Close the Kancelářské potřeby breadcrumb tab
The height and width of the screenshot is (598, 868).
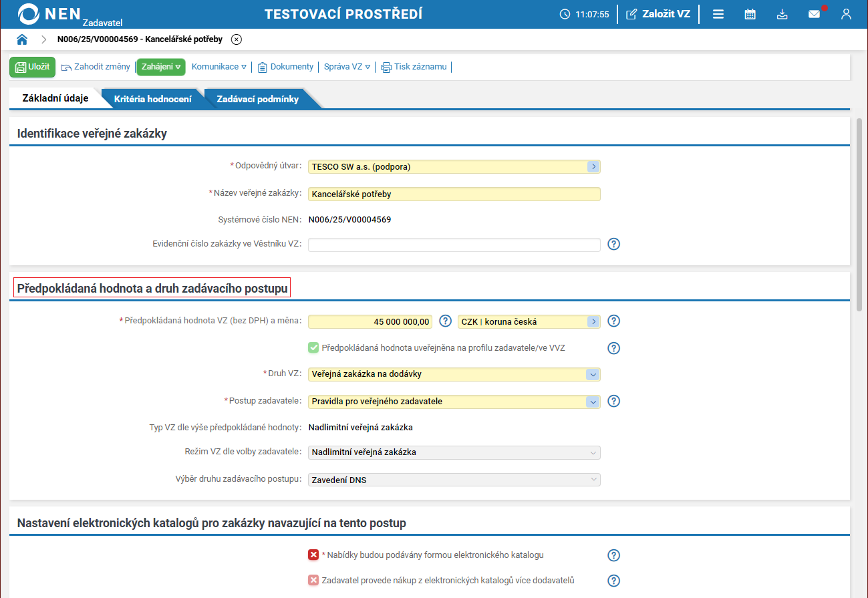click(x=236, y=39)
